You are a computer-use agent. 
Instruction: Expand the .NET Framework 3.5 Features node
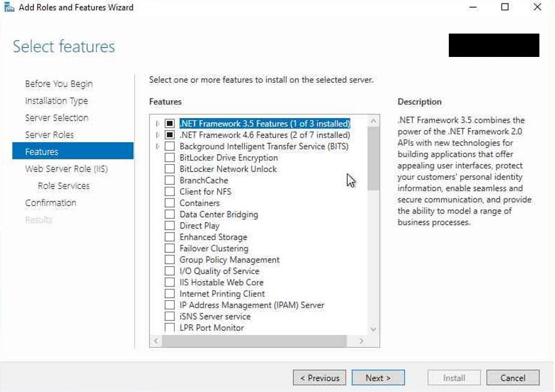[x=157, y=123]
